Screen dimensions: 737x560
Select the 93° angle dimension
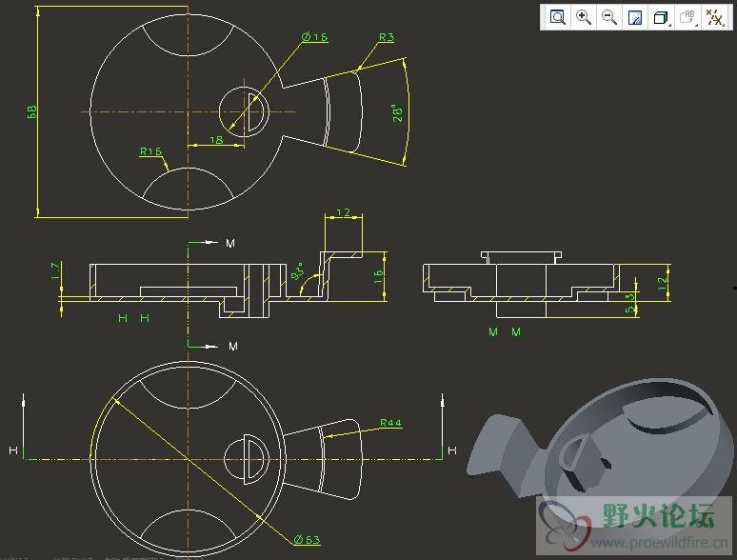click(x=297, y=271)
